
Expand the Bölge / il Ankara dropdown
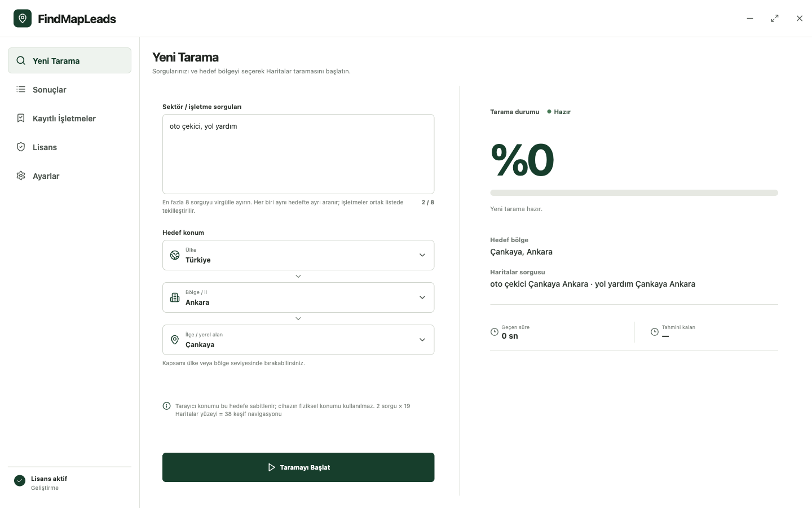coord(298,297)
